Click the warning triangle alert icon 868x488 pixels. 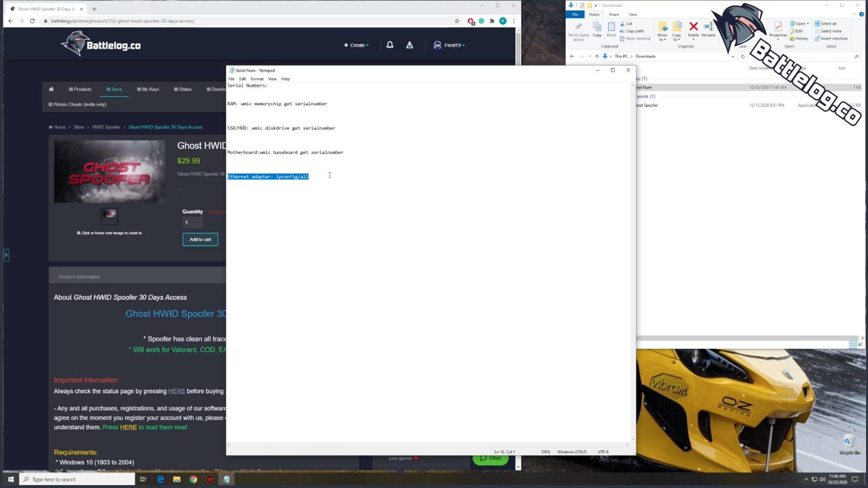410,45
